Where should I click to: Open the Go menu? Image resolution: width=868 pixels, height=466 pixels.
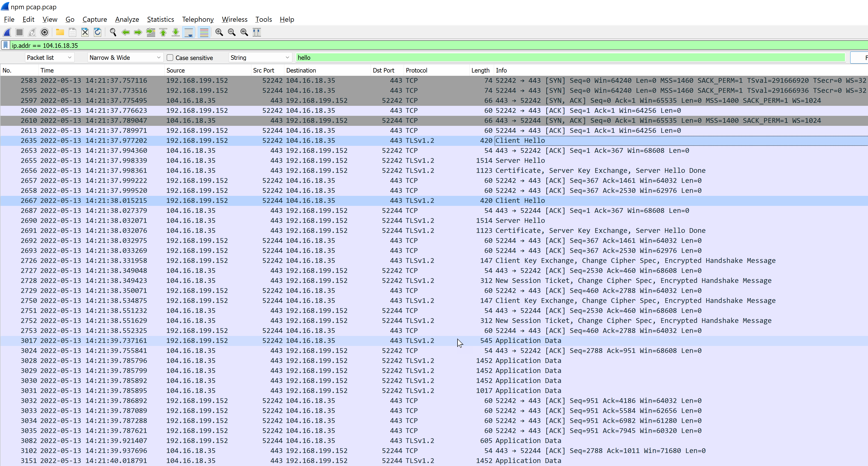click(70, 19)
